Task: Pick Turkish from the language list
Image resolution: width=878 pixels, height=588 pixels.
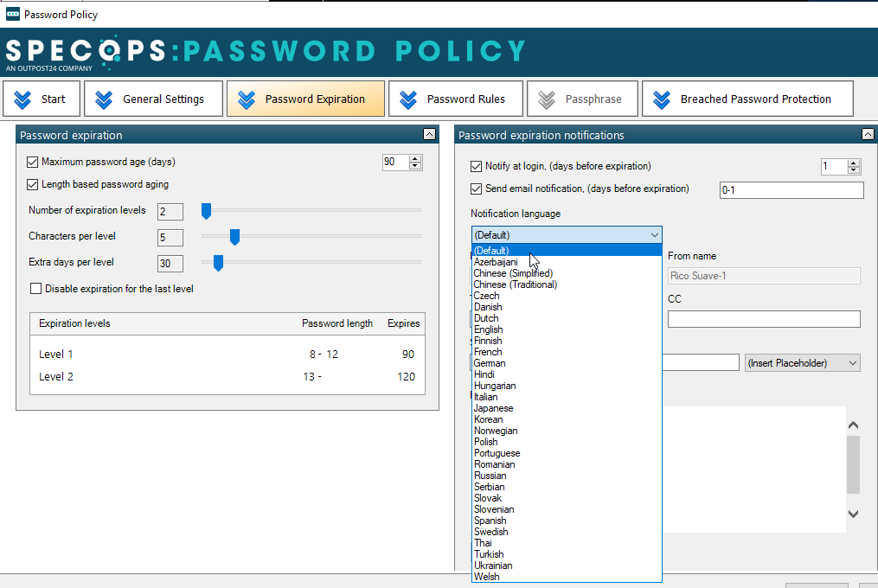Action: click(567, 553)
